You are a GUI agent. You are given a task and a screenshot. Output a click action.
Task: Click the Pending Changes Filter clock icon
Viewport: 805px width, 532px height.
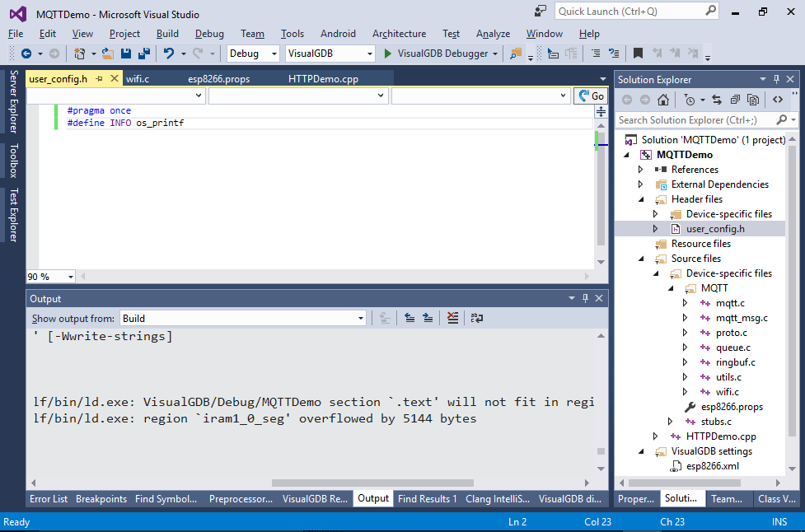point(690,100)
